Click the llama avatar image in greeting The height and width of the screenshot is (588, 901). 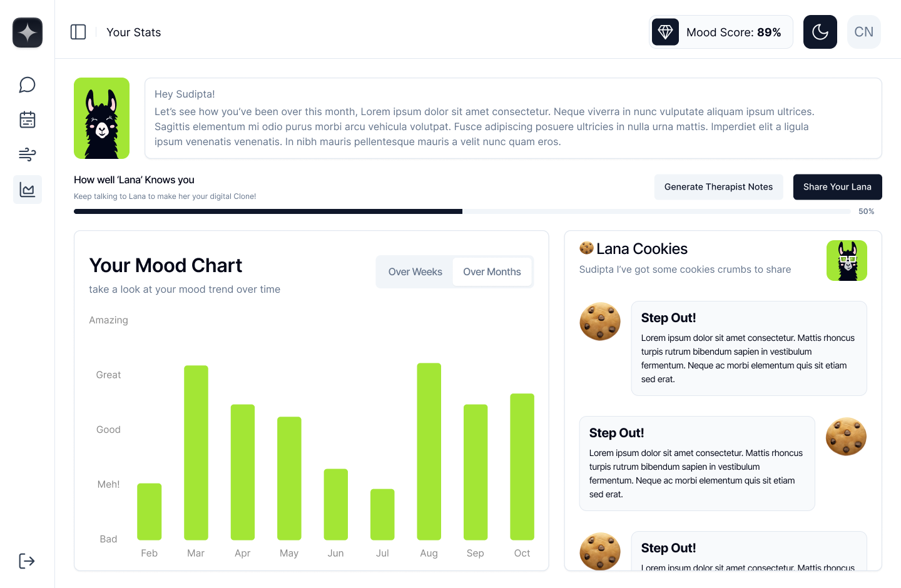click(101, 118)
